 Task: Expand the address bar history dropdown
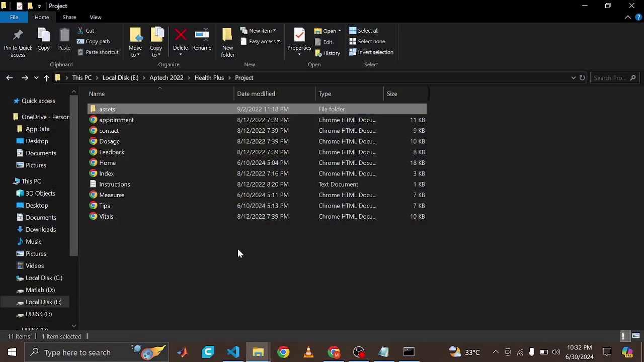click(573, 78)
